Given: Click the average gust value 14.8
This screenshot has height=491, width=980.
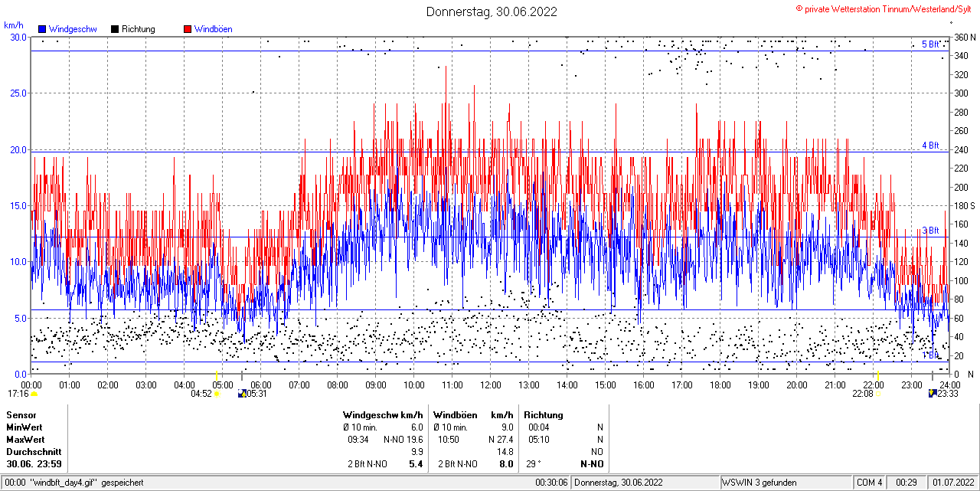Looking at the screenshot, I should coord(505,452).
